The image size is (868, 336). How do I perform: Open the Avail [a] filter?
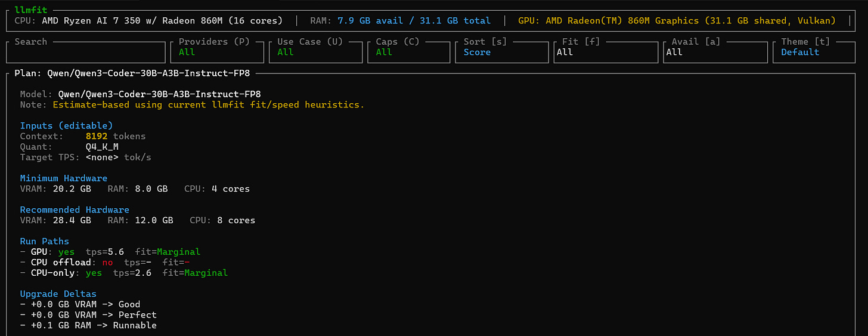[x=715, y=52]
